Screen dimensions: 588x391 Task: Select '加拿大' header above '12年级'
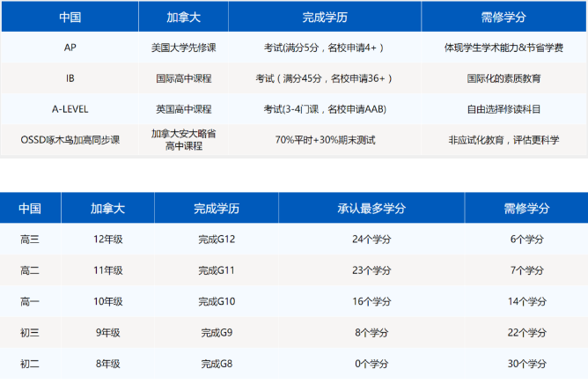coord(107,208)
